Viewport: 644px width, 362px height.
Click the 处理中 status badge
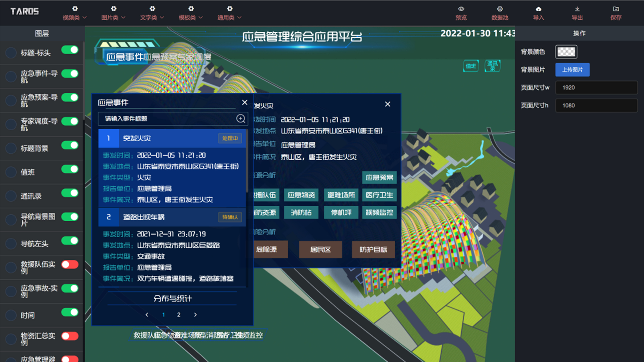[230, 138]
